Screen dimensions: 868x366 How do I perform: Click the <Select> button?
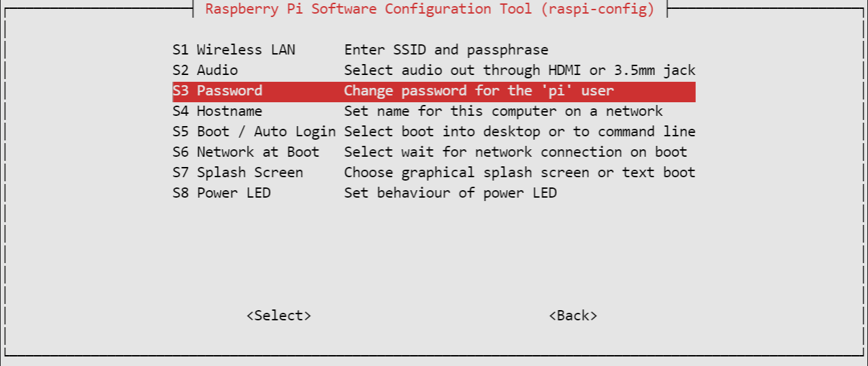(278, 316)
